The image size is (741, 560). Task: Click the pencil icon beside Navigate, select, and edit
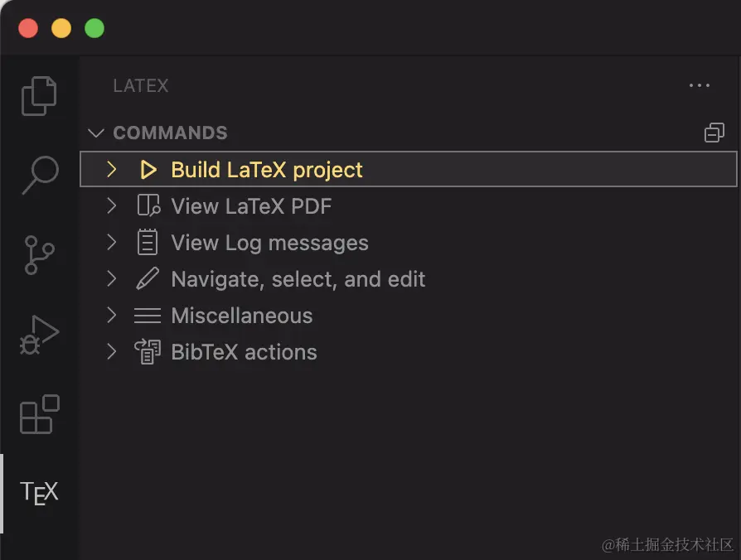click(x=148, y=278)
